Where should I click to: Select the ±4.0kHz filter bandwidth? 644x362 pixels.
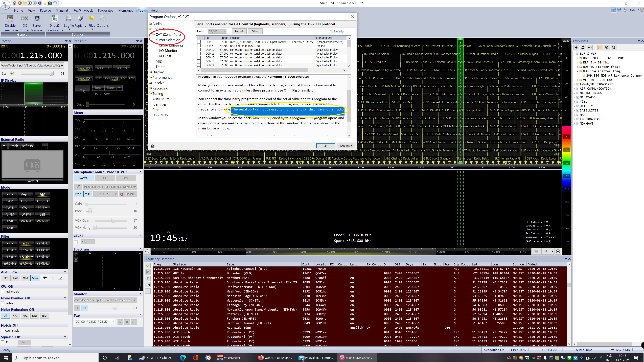42,250
